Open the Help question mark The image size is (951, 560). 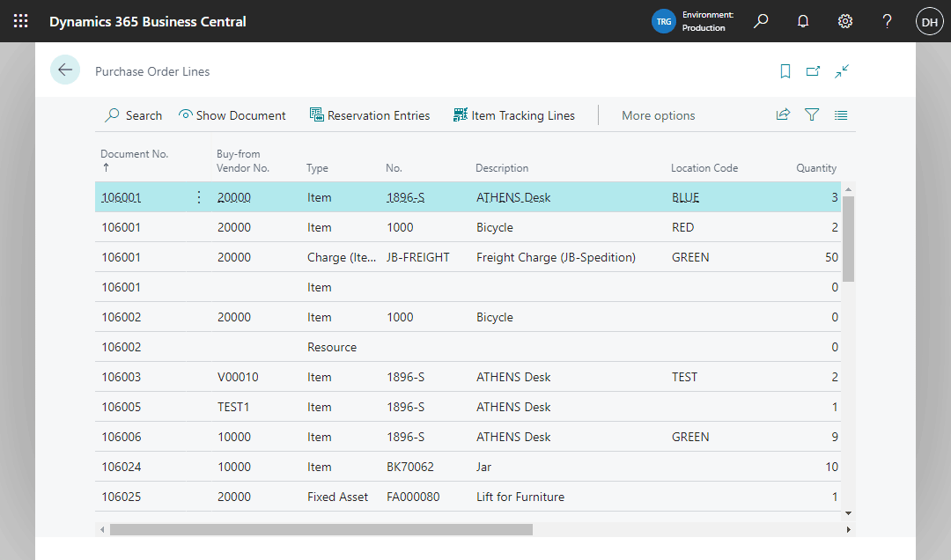click(x=887, y=20)
